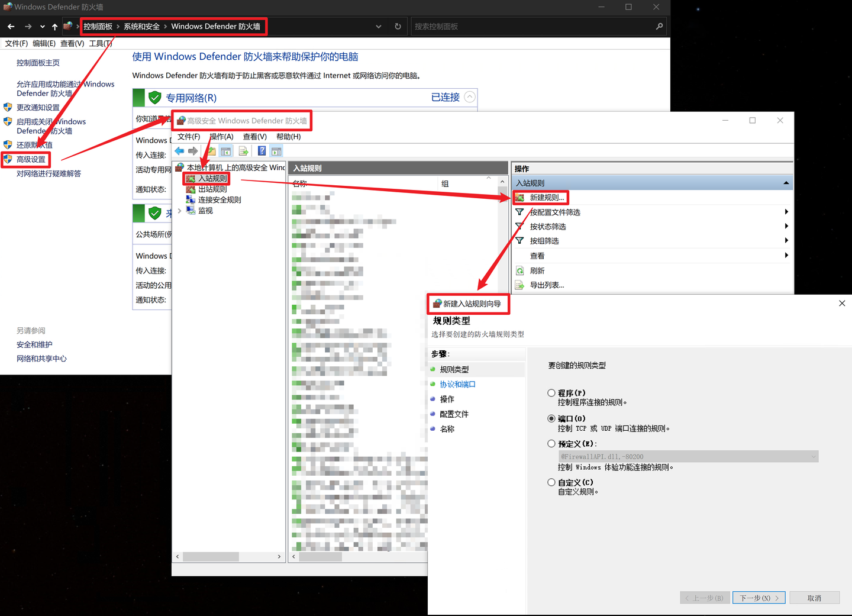Open the 查看(V) menu in the control panel window
This screenshot has height=616, width=852.
click(72, 43)
